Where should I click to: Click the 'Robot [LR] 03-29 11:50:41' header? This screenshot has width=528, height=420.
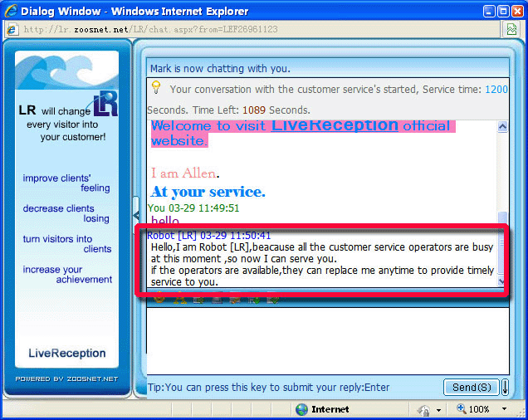pyautogui.click(x=208, y=235)
